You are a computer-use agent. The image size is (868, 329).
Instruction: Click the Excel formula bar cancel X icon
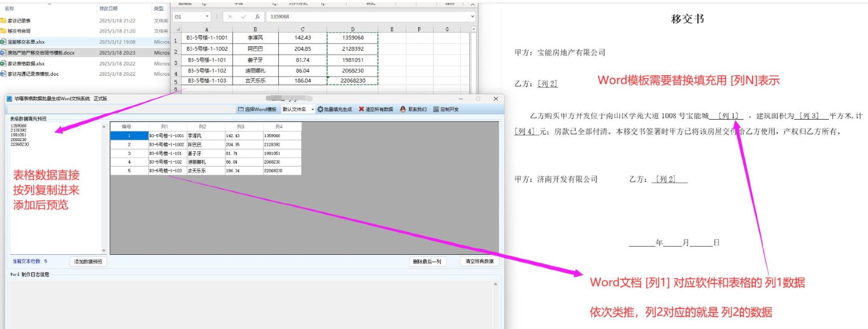point(230,17)
